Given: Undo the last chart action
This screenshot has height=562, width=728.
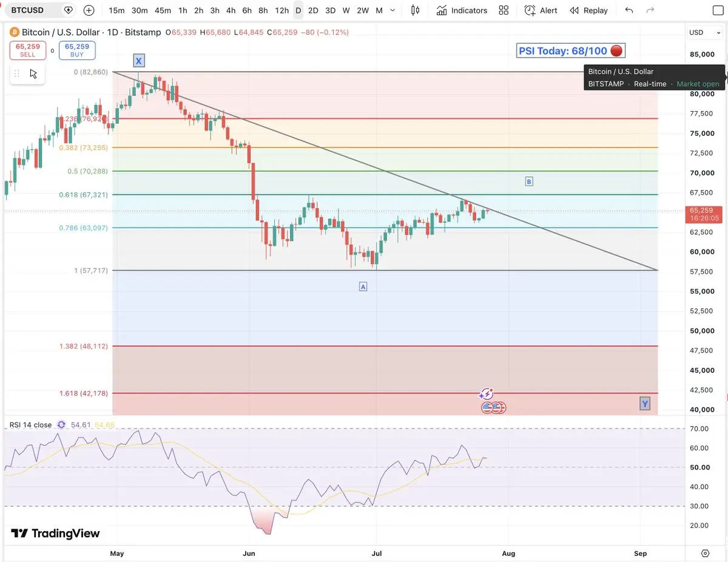Looking at the screenshot, I should (629, 10).
